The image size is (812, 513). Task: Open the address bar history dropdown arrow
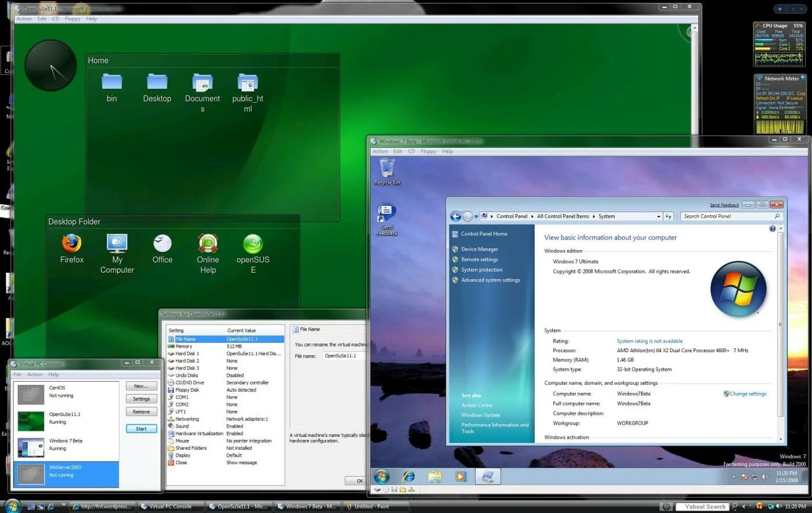click(x=658, y=216)
